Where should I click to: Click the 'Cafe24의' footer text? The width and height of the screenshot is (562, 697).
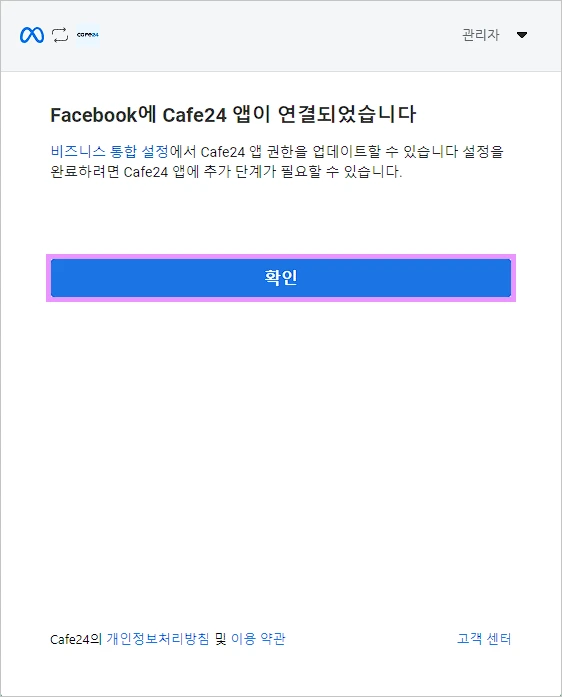click(x=76, y=639)
